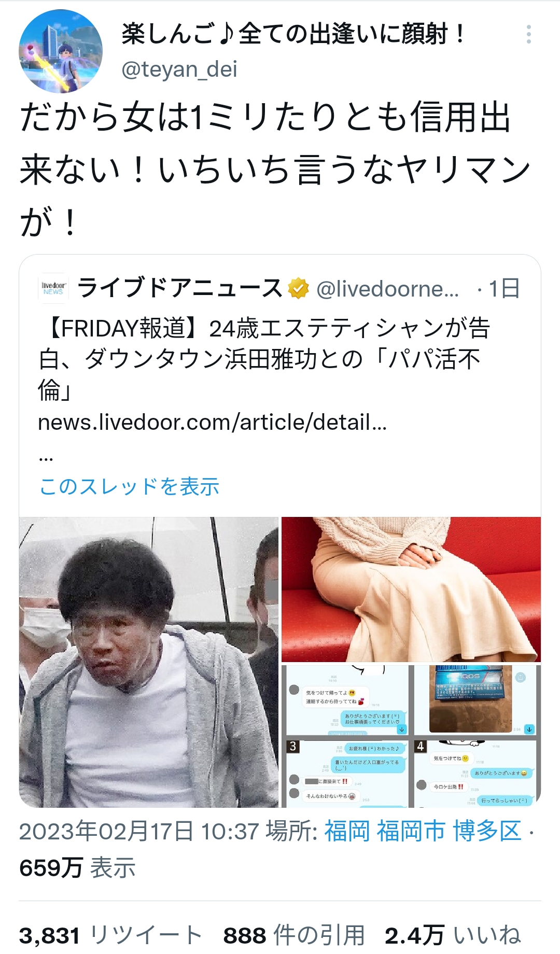
Task: Open the @livedoorne... handle
Action: coord(388,289)
